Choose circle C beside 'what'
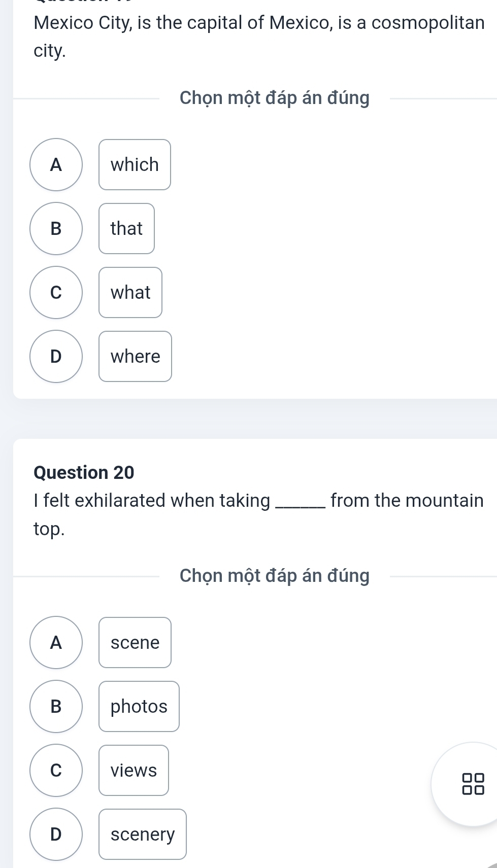Image resolution: width=497 pixels, height=868 pixels. [x=56, y=292]
